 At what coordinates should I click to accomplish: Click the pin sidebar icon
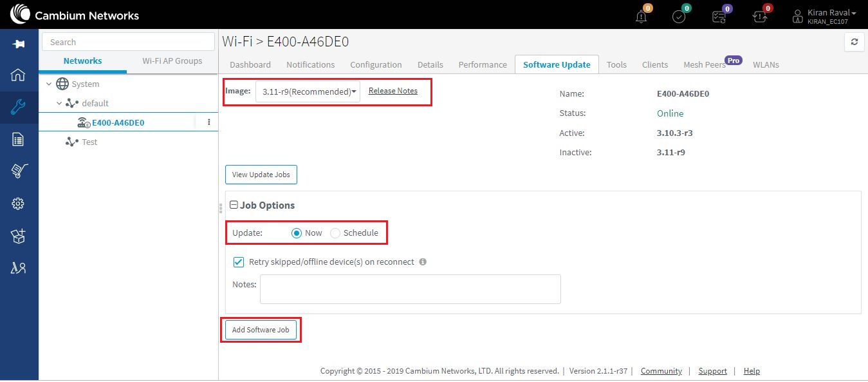click(18, 44)
